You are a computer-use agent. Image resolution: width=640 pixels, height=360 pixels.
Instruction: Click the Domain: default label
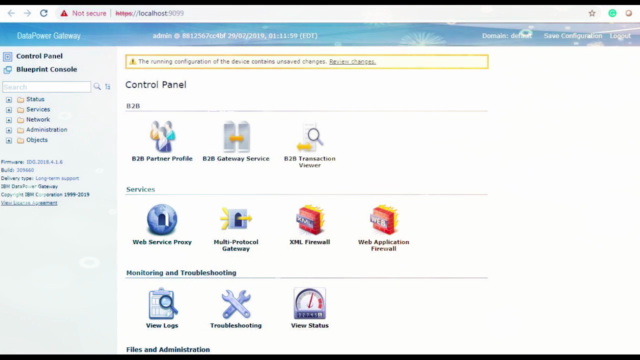point(507,36)
